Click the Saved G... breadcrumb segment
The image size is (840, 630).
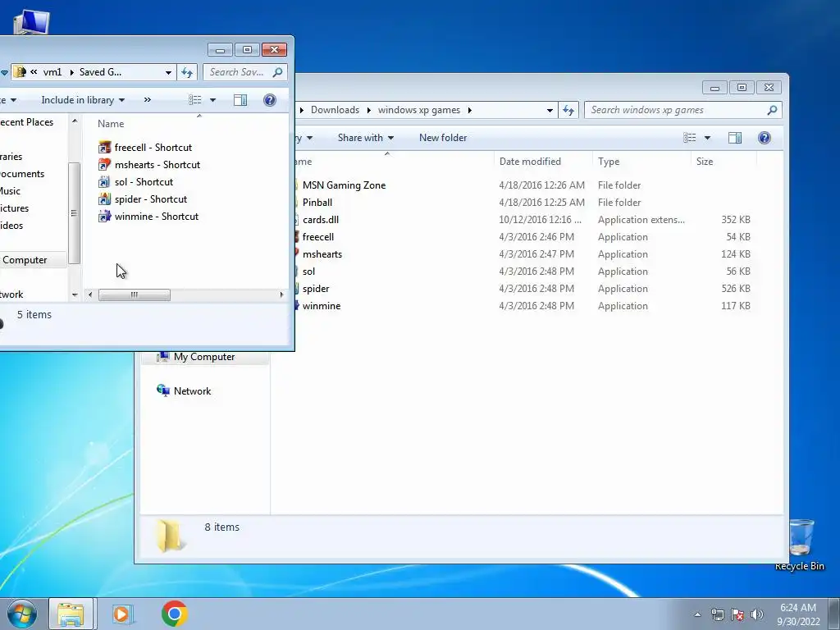pos(100,72)
